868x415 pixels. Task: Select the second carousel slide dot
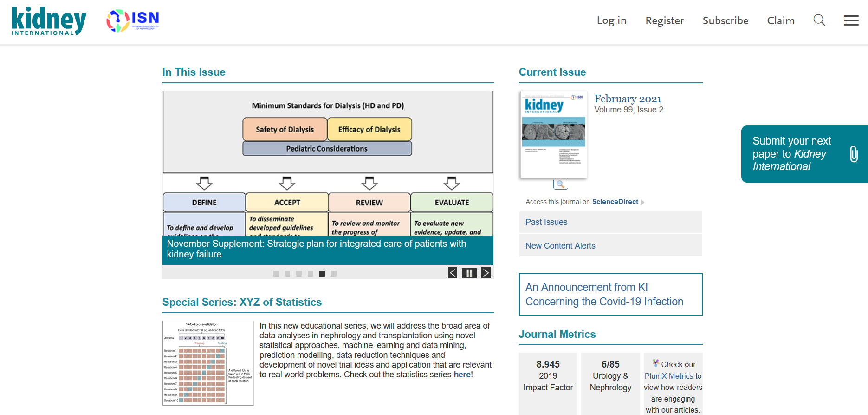pyautogui.click(x=287, y=274)
